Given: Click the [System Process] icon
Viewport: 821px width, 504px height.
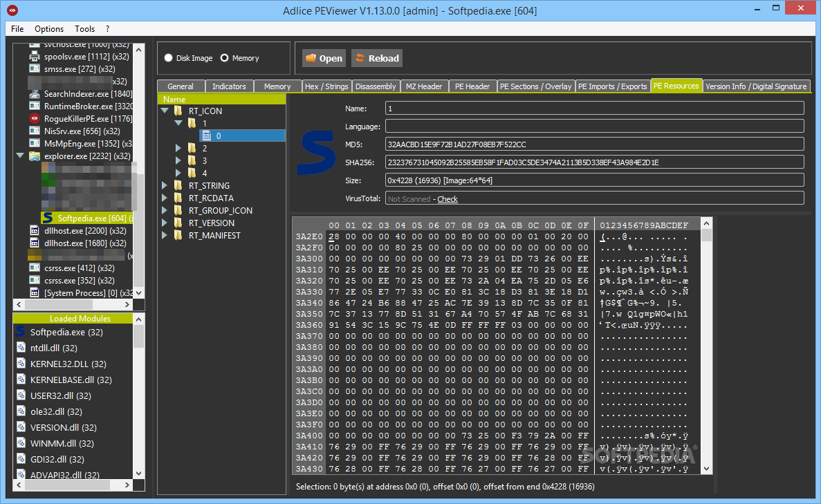Looking at the screenshot, I should (x=35, y=292).
